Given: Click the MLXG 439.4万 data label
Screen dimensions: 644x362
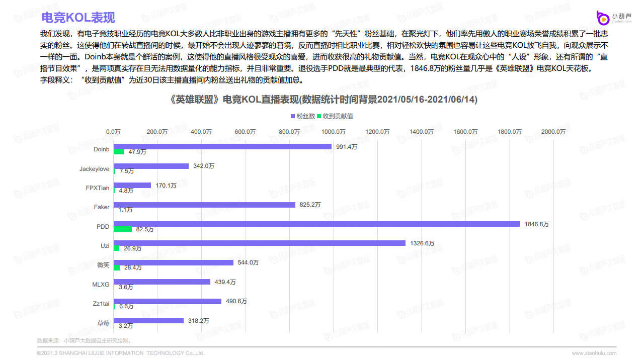Looking at the screenshot, I should 225,282.
